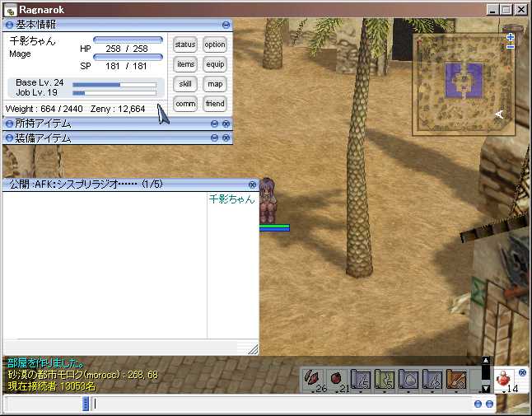Expand the 装備アイテム panel with minus icon
This screenshot has height=416, width=532.
[214, 138]
